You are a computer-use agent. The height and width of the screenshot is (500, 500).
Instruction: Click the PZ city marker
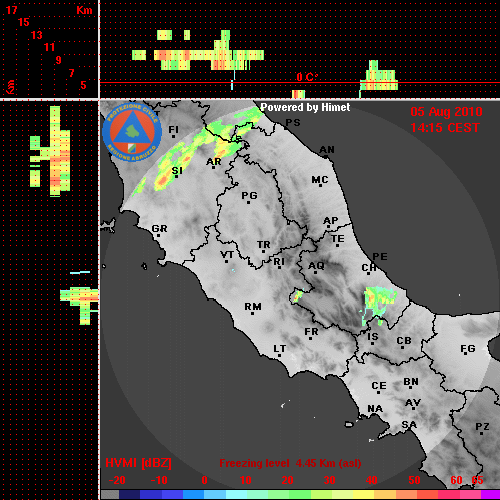pyautogui.click(x=482, y=433)
